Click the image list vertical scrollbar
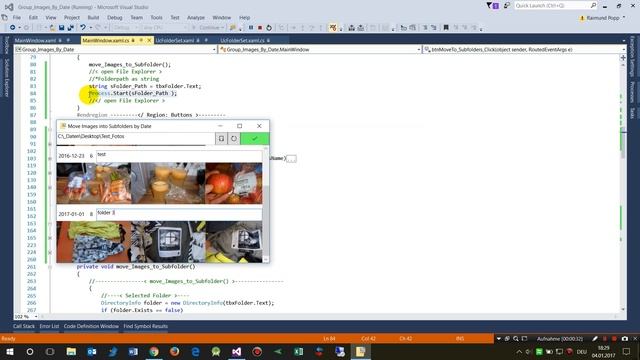This screenshot has height=360, width=640. click(266, 204)
